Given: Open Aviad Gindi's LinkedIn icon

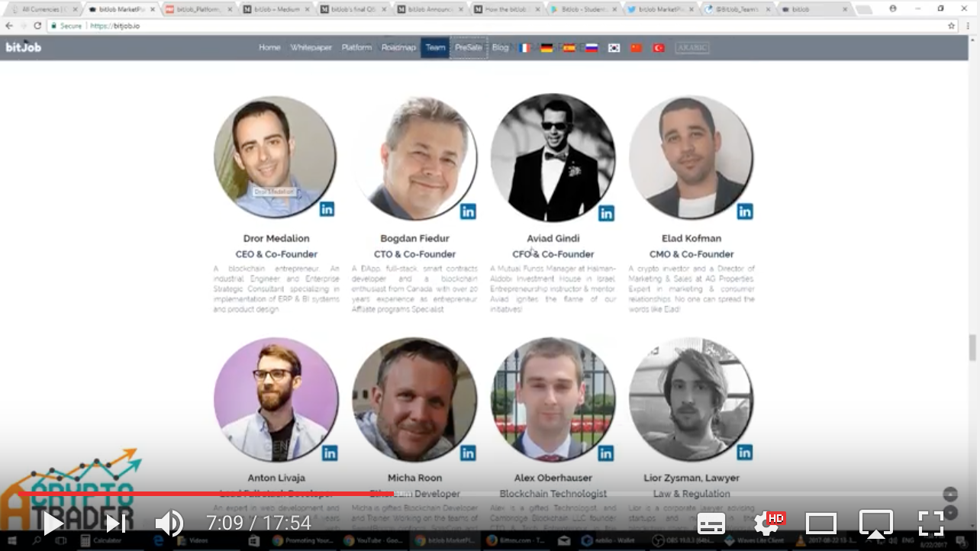Looking at the screenshot, I should click(606, 214).
